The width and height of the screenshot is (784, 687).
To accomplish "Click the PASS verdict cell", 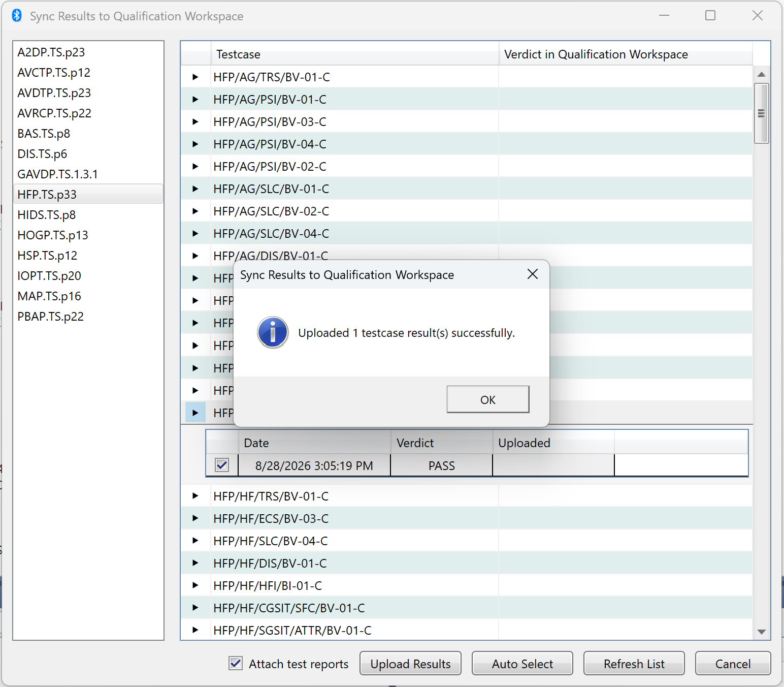I will click(x=441, y=465).
